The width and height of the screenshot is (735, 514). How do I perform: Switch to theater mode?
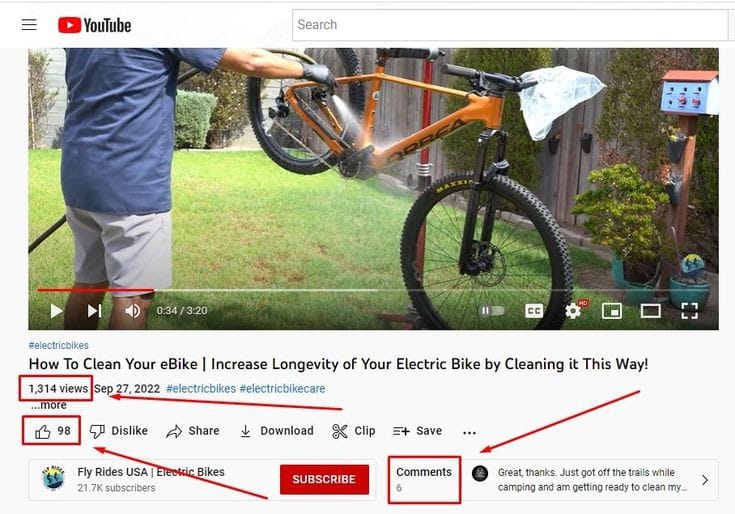click(651, 311)
